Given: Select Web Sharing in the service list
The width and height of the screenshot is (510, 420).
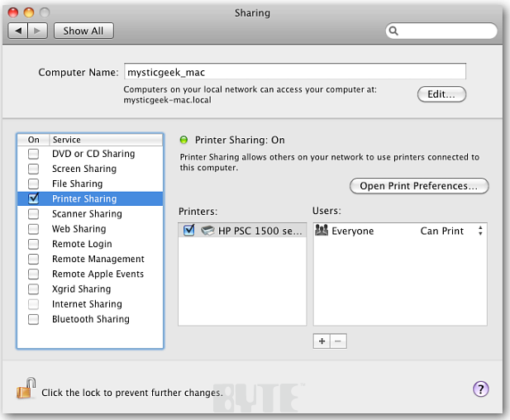Looking at the screenshot, I should point(79,229).
